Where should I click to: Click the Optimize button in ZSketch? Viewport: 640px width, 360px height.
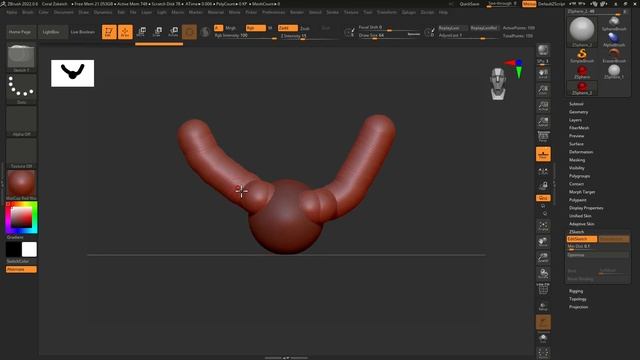tap(598, 255)
